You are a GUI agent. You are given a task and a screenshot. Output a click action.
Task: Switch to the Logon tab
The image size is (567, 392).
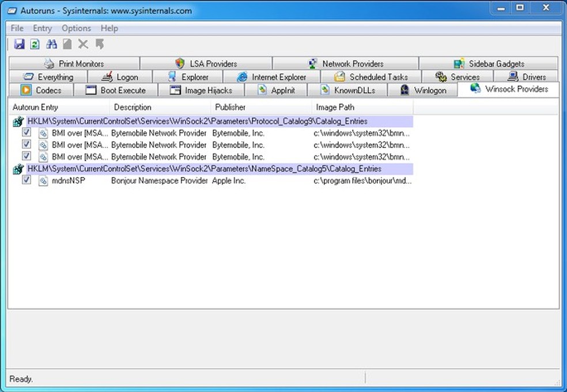(x=120, y=77)
